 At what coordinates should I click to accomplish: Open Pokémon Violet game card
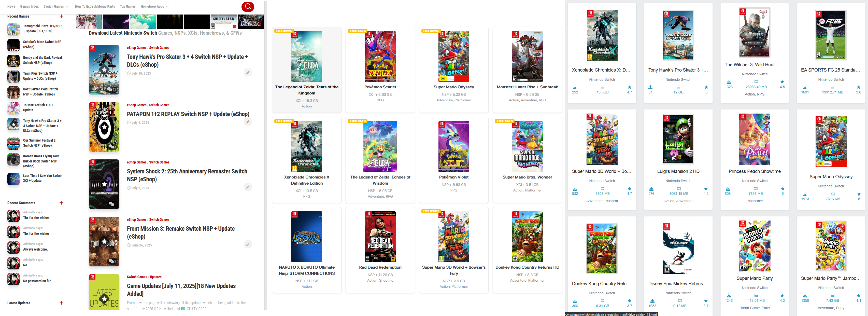click(x=453, y=160)
